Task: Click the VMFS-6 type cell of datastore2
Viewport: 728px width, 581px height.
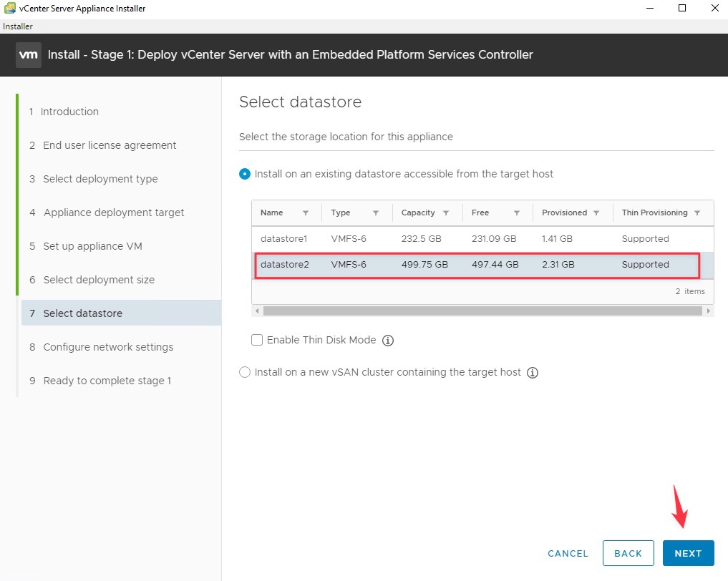Action: click(349, 265)
